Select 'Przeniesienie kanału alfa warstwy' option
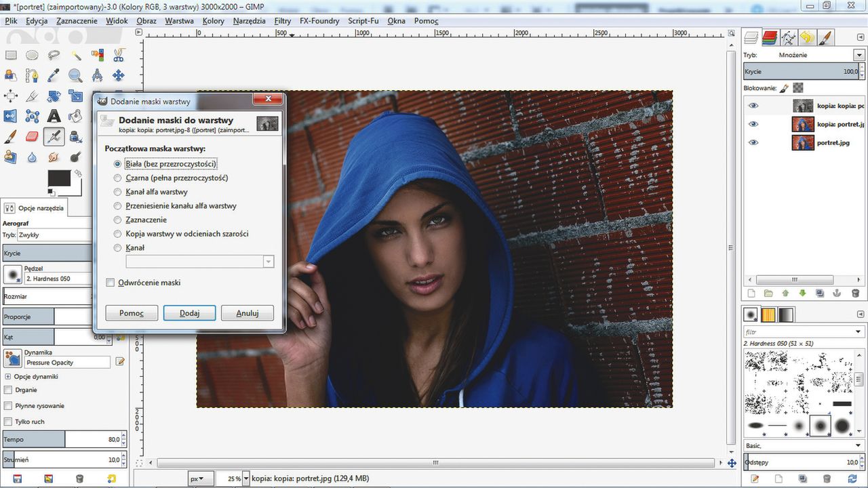Image resolution: width=868 pixels, height=488 pixels. (118, 206)
